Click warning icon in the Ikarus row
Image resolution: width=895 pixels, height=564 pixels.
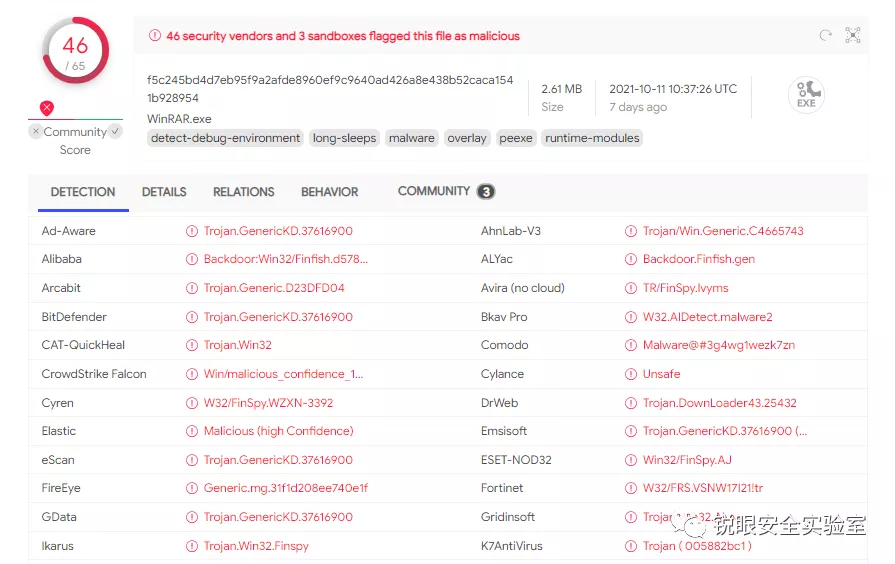(x=192, y=546)
